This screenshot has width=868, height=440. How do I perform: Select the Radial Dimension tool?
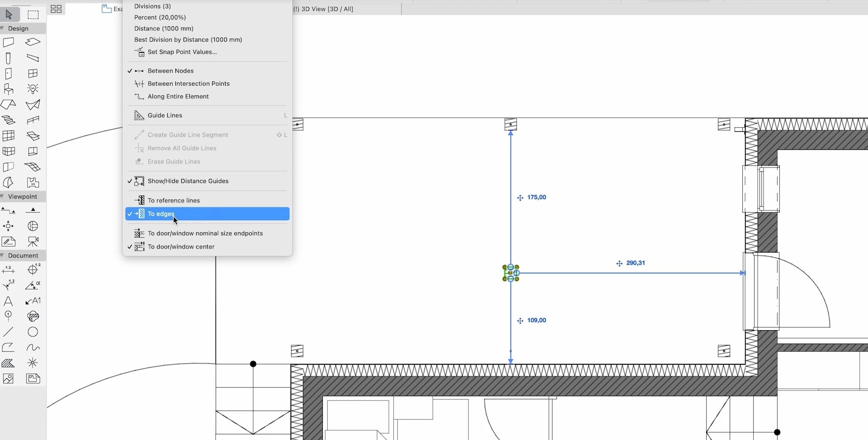(x=9, y=285)
